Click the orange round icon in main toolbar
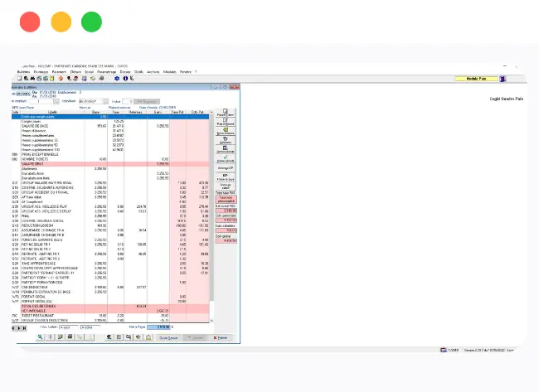This screenshot has width=539, height=392. [x=61, y=79]
